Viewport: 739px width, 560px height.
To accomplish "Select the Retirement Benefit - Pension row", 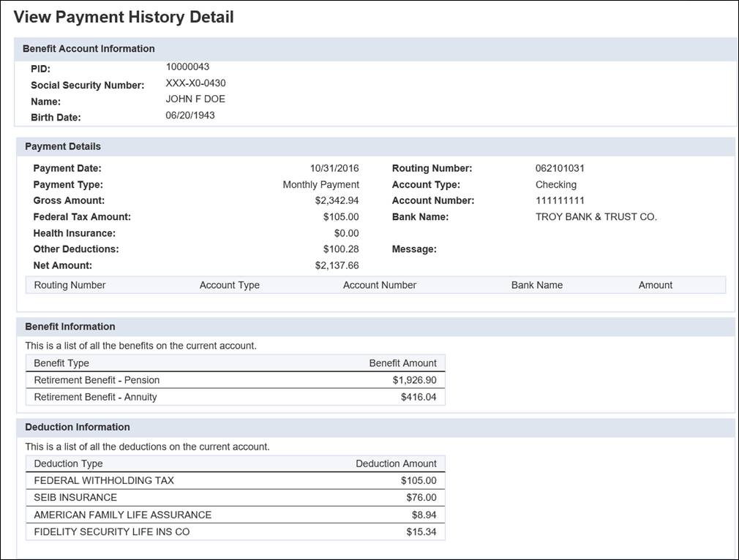I will click(235, 380).
